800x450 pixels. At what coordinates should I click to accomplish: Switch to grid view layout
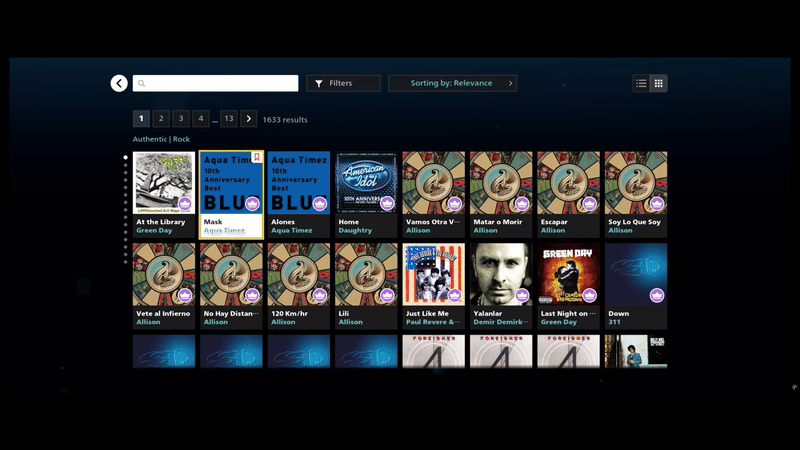658,84
